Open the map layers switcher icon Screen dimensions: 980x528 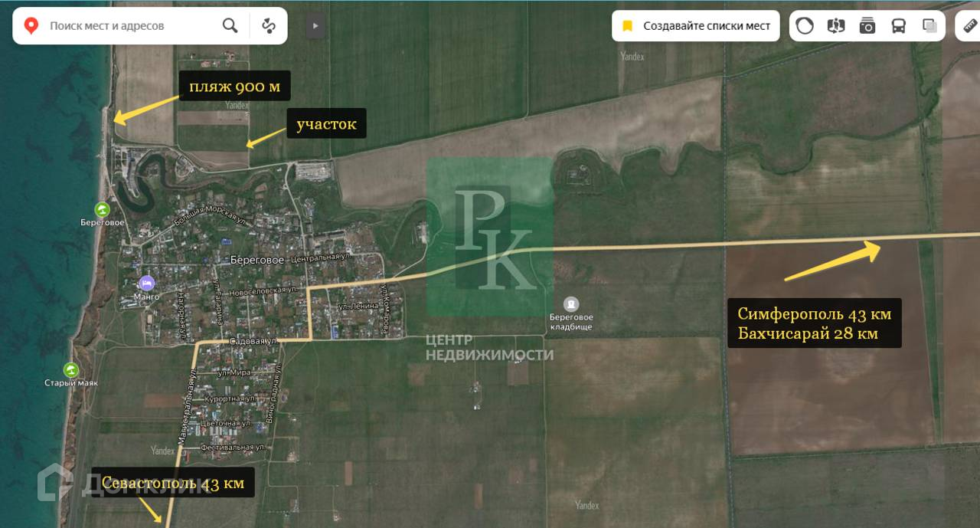pyautogui.click(x=930, y=26)
